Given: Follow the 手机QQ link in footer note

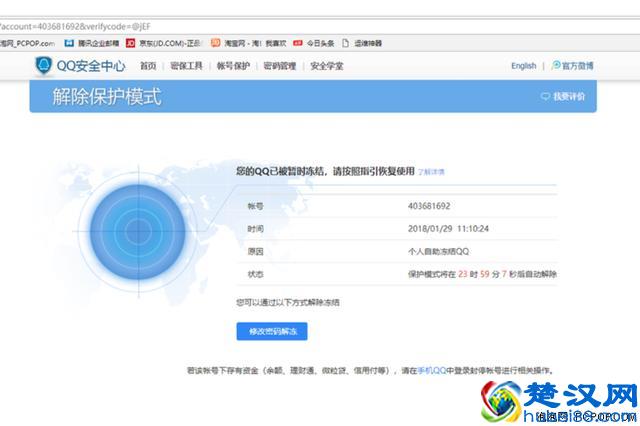Looking at the screenshot, I should pyautogui.click(x=431, y=371).
